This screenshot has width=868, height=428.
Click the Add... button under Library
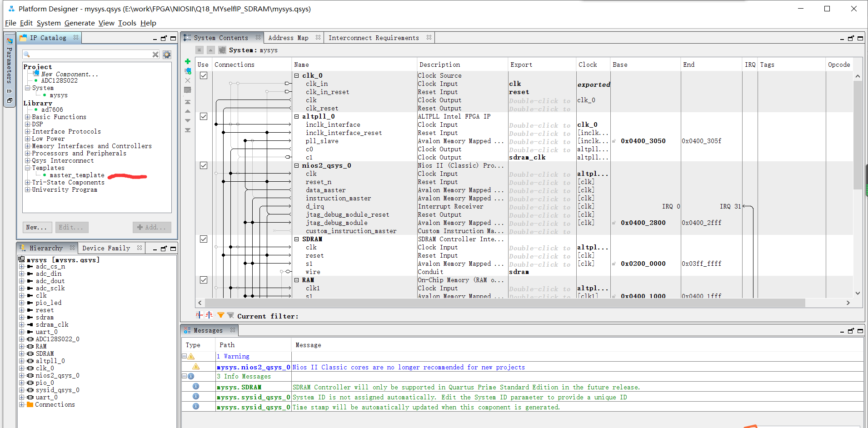[152, 227]
